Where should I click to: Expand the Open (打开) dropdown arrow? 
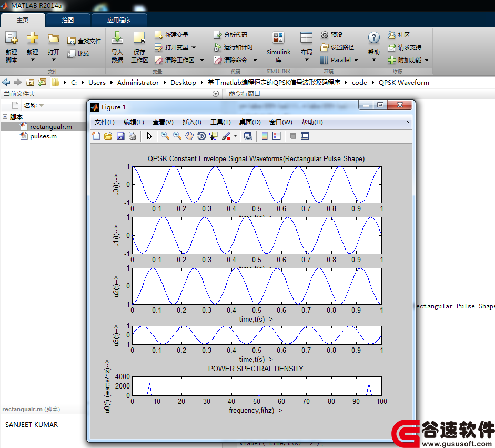coord(53,59)
